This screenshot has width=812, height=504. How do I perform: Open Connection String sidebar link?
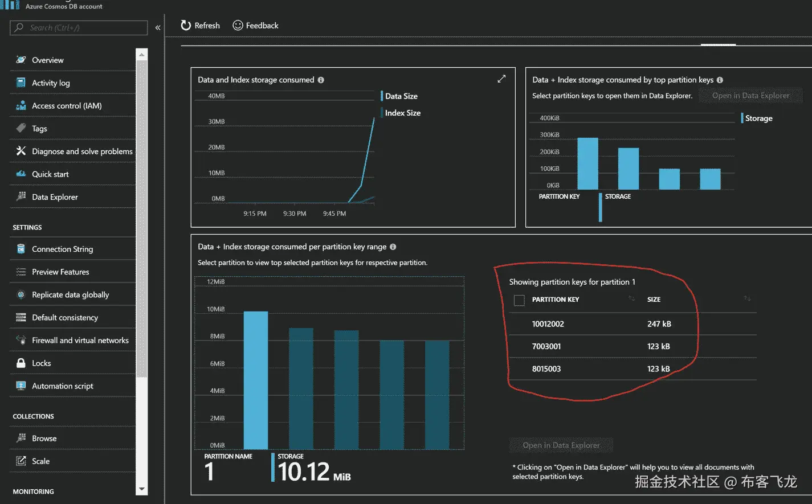73,249
